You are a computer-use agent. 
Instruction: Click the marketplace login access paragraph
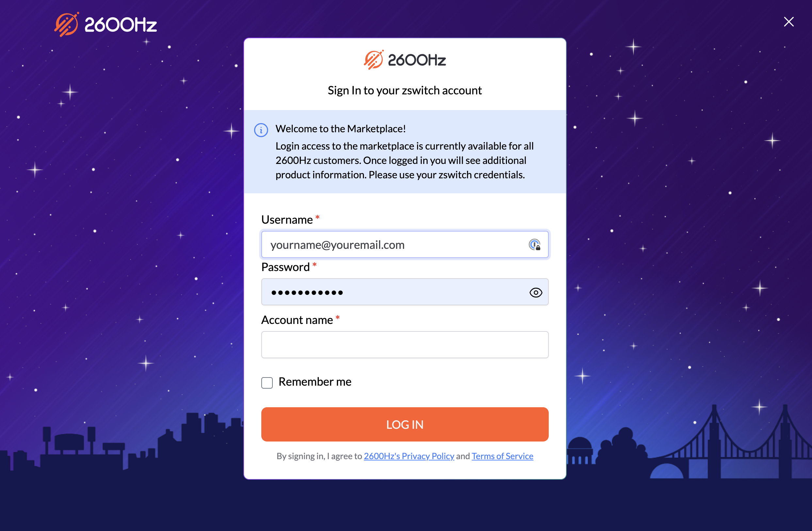point(404,160)
